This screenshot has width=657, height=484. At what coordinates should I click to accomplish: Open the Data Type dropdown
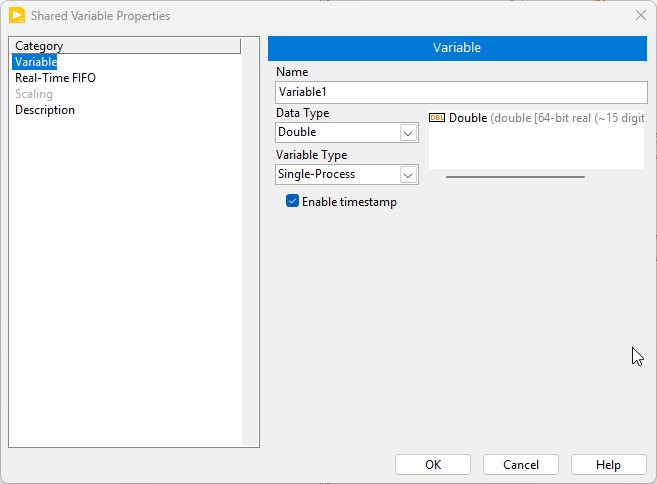347,132
